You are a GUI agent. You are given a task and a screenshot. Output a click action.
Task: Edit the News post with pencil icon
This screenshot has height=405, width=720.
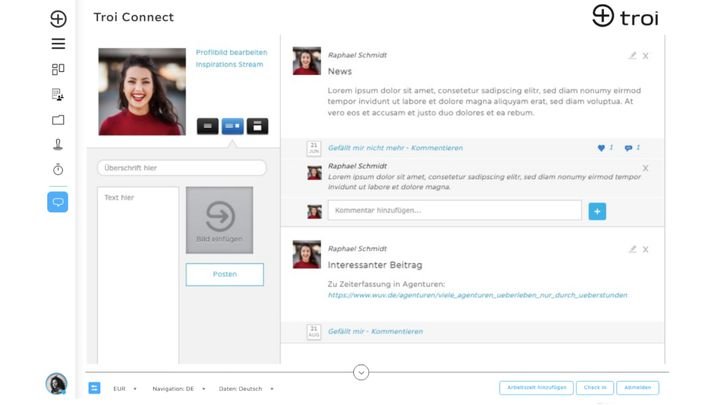633,56
